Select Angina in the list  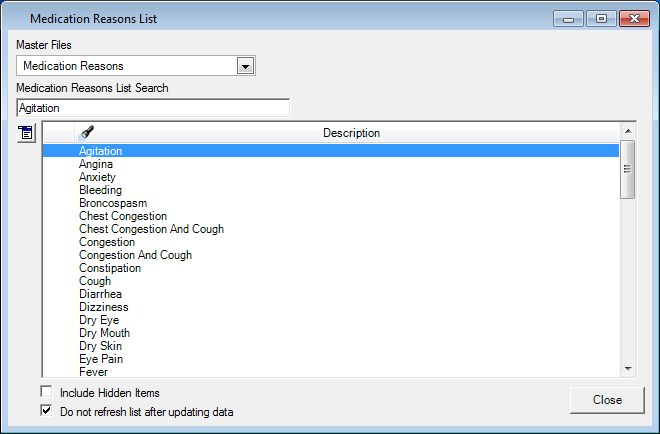tap(96, 164)
